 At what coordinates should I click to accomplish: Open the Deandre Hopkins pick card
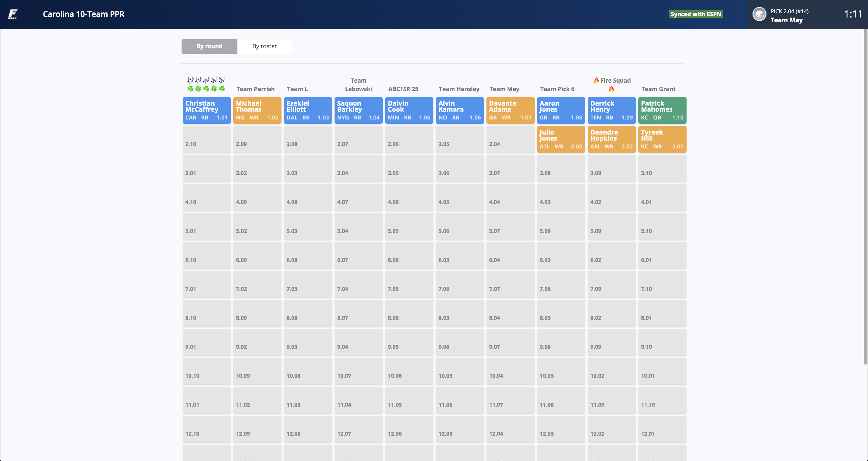[612, 139]
